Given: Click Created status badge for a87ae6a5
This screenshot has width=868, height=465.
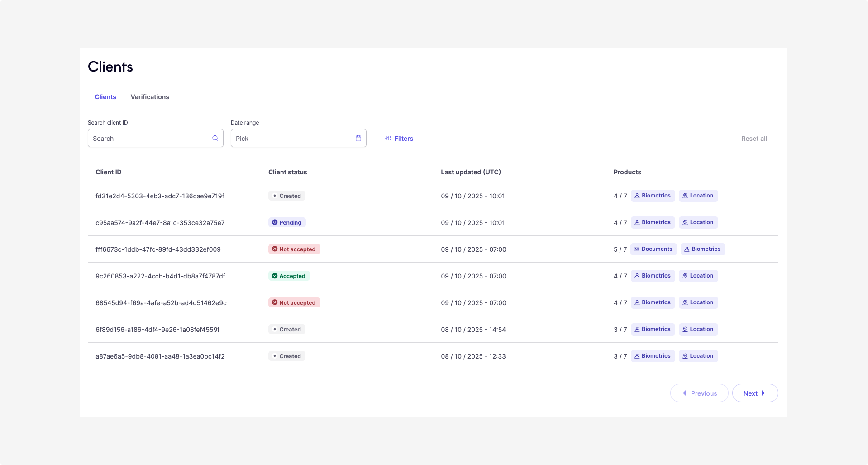Looking at the screenshot, I should point(287,356).
